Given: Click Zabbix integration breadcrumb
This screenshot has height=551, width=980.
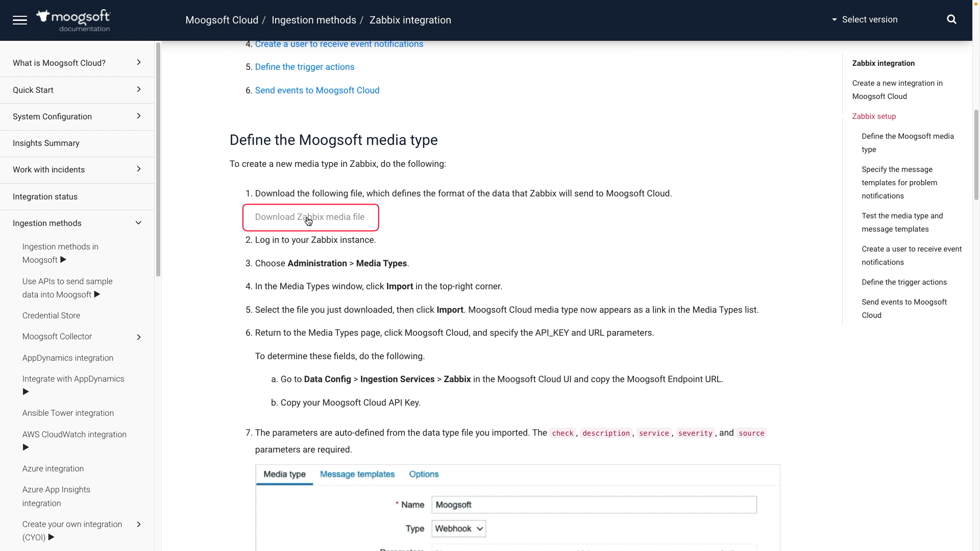Looking at the screenshot, I should pos(410,20).
